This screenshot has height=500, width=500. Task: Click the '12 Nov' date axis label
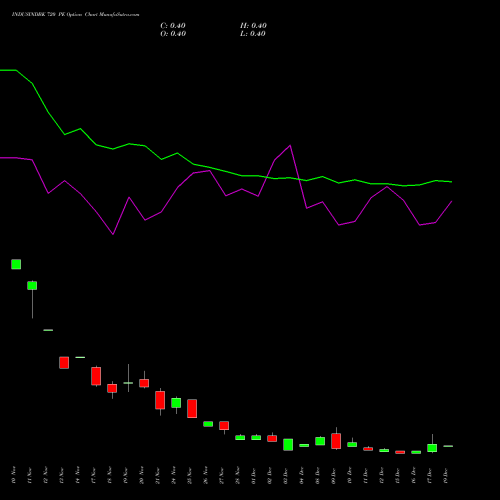tap(46, 475)
